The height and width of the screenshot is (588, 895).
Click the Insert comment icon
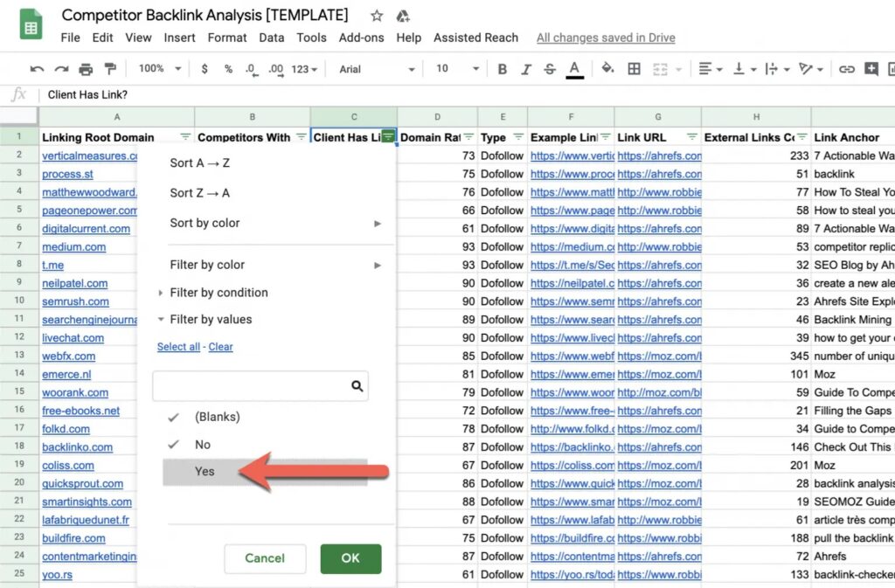[871, 69]
